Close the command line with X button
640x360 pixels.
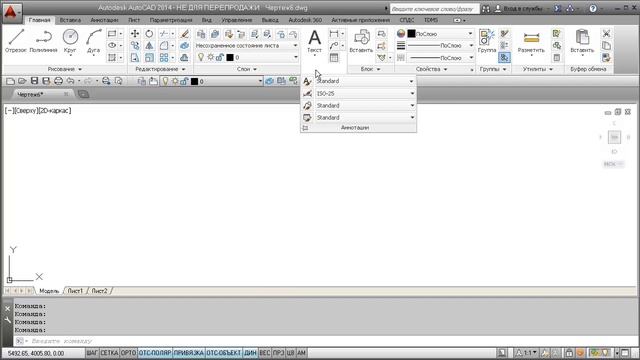(8, 309)
